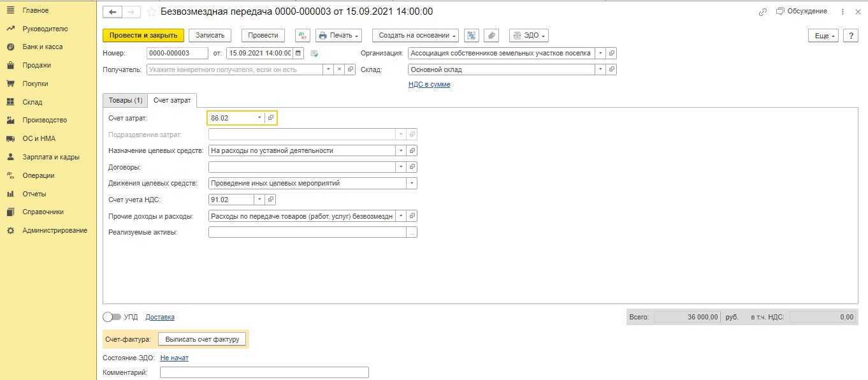This screenshot has width=868, height=380.
Task: Expand Создать на основании menu
Action: [415, 36]
